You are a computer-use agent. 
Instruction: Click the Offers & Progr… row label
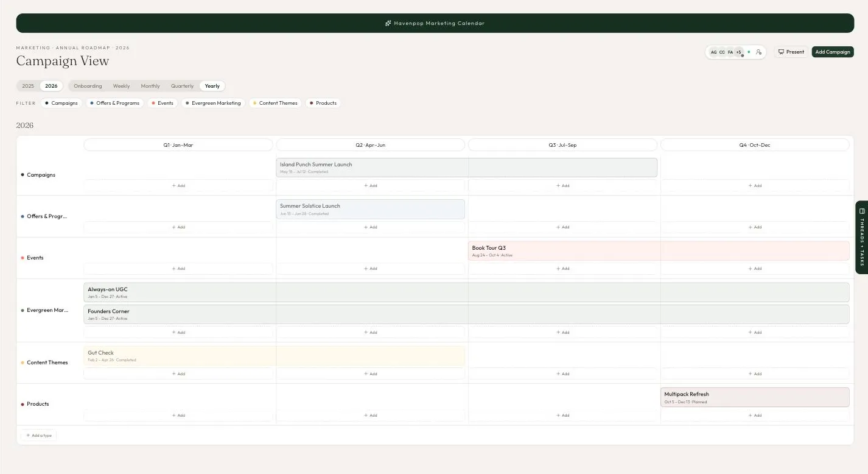[x=47, y=216]
